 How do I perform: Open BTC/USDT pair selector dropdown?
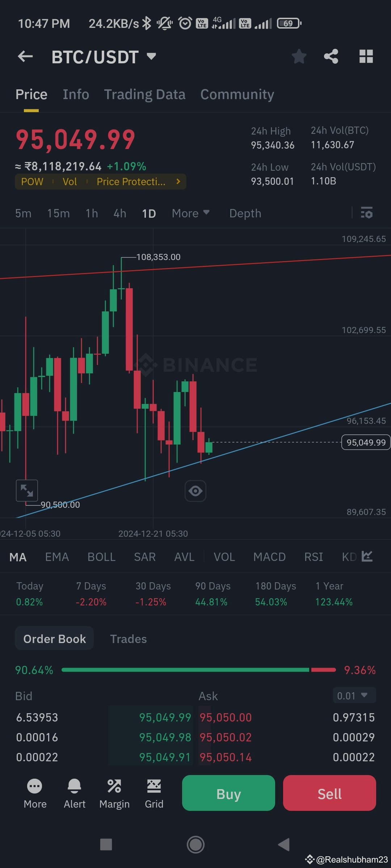pyautogui.click(x=104, y=57)
